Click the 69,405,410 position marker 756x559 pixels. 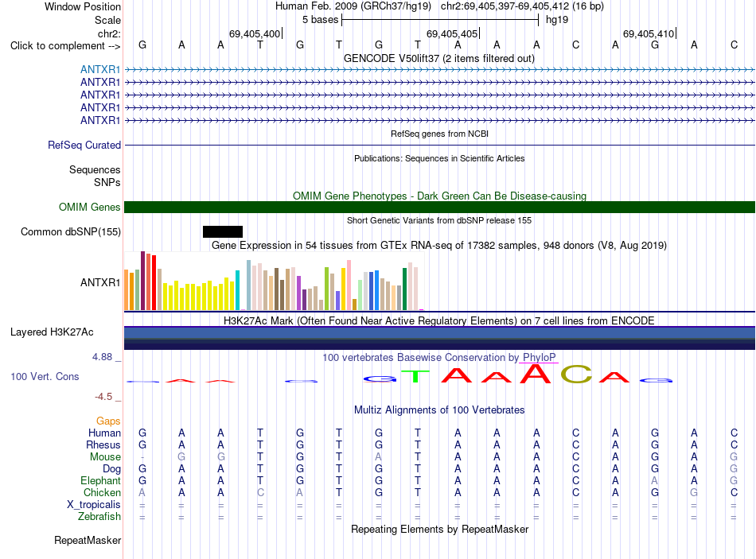click(x=649, y=33)
